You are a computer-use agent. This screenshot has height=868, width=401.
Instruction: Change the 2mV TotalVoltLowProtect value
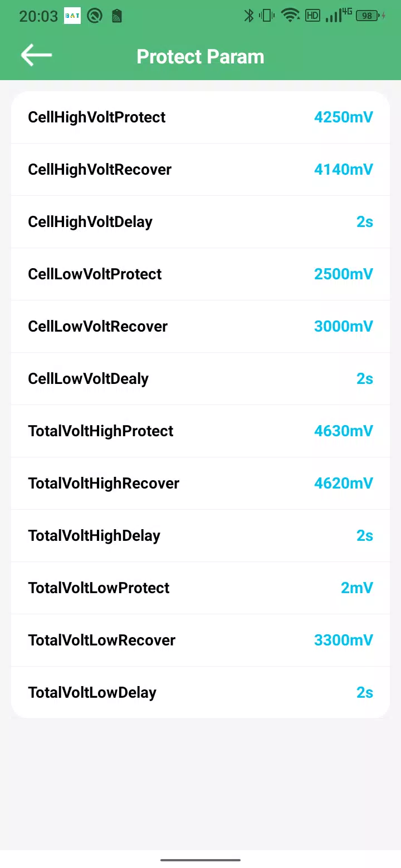pyautogui.click(x=357, y=588)
